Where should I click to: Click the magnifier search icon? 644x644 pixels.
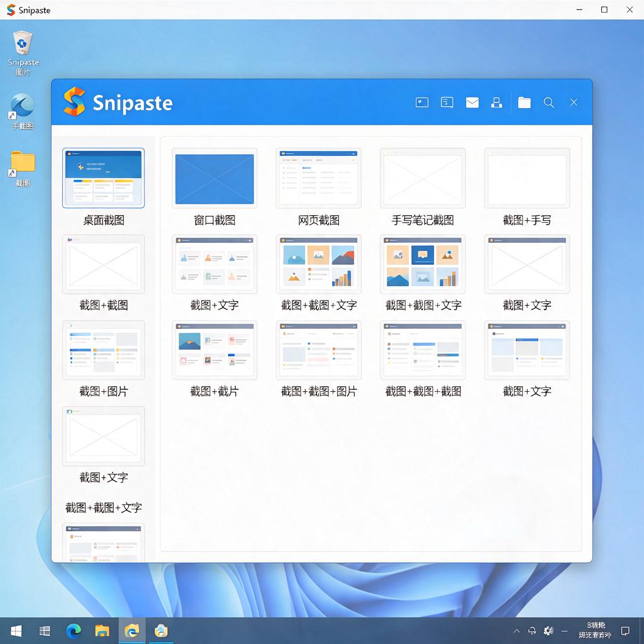pos(548,103)
